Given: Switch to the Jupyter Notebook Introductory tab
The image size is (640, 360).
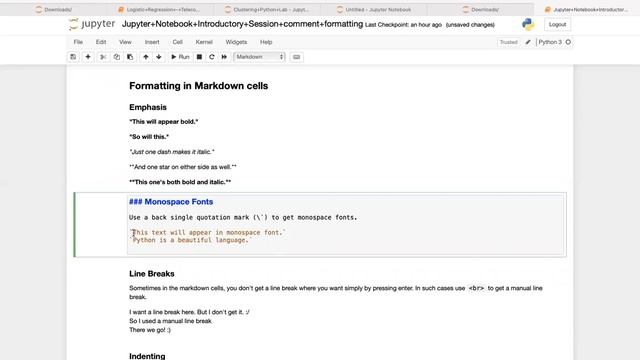Looking at the screenshot, I should pyautogui.click(x=588, y=9).
